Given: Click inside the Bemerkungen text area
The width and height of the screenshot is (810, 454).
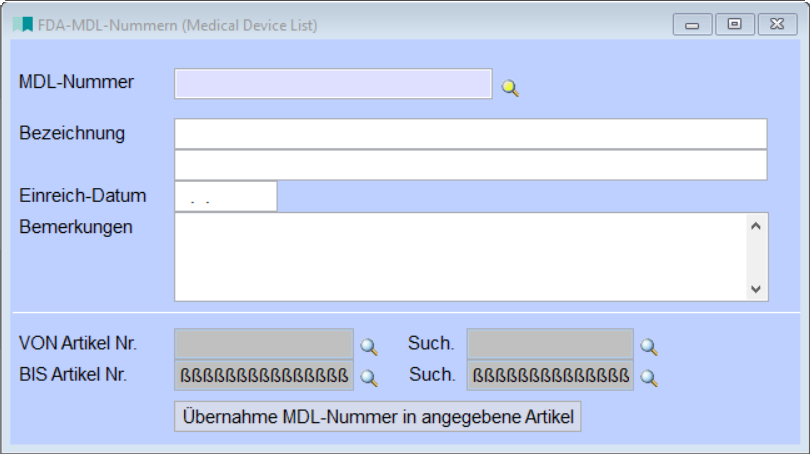Looking at the screenshot, I should click(460, 256).
